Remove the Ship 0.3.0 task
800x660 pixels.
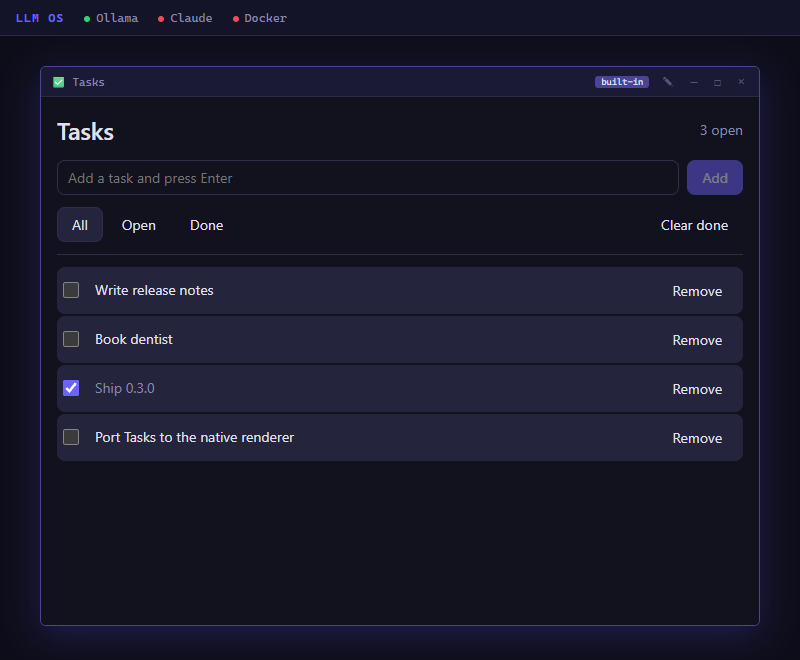pyautogui.click(x=697, y=389)
